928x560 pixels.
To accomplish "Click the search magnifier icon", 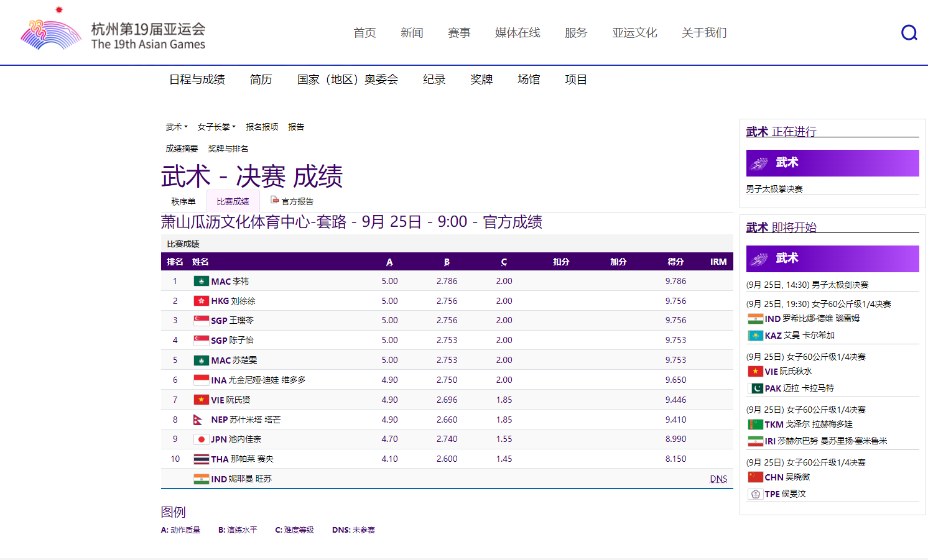I will tap(909, 32).
